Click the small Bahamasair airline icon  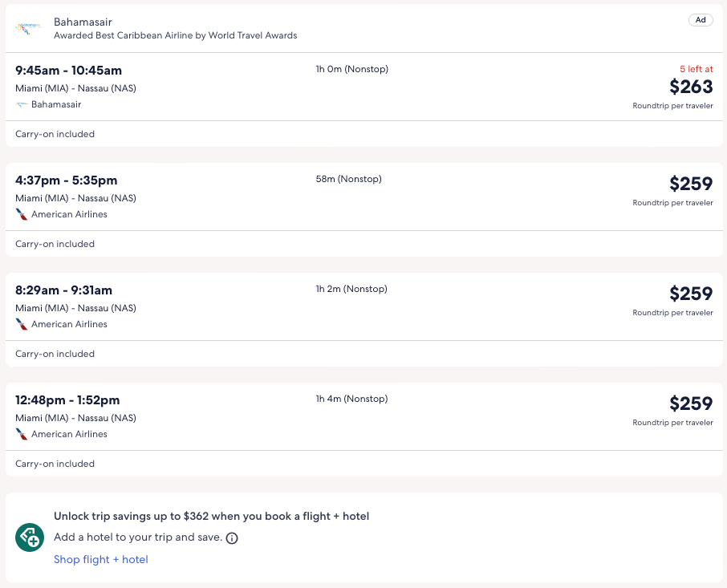[22, 104]
